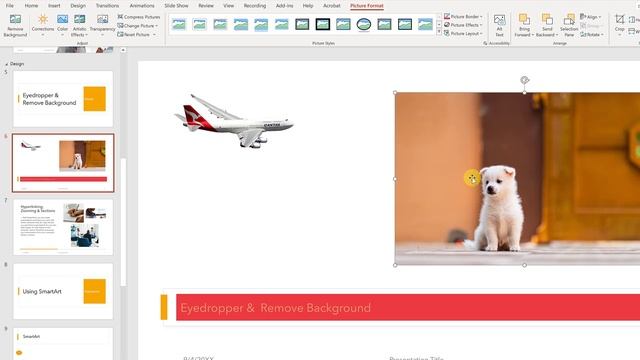Screen dimensions: 640x360
Task: Click Compress Pictures
Action: pyautogui.click(x=139, y=17)
